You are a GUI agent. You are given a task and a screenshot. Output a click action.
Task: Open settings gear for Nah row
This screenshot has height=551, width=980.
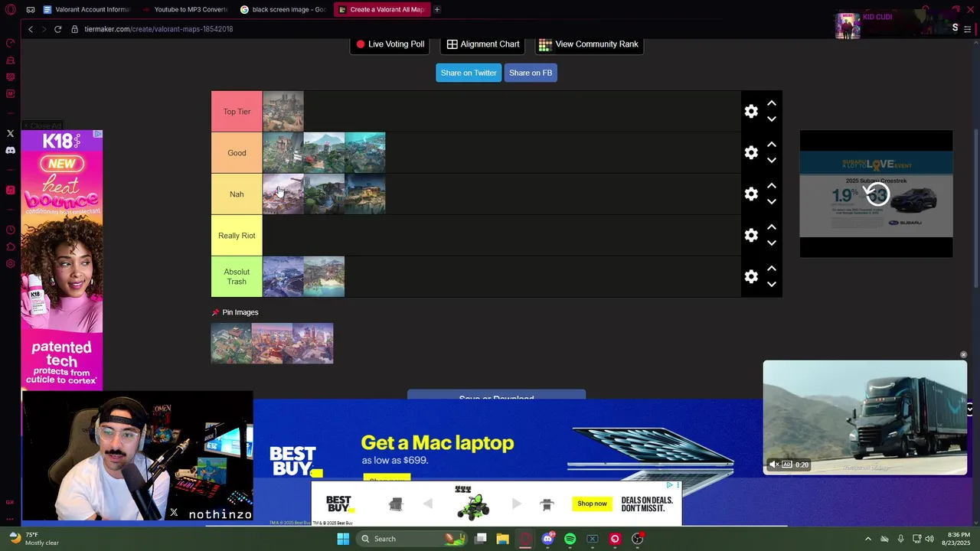point(751,194)
